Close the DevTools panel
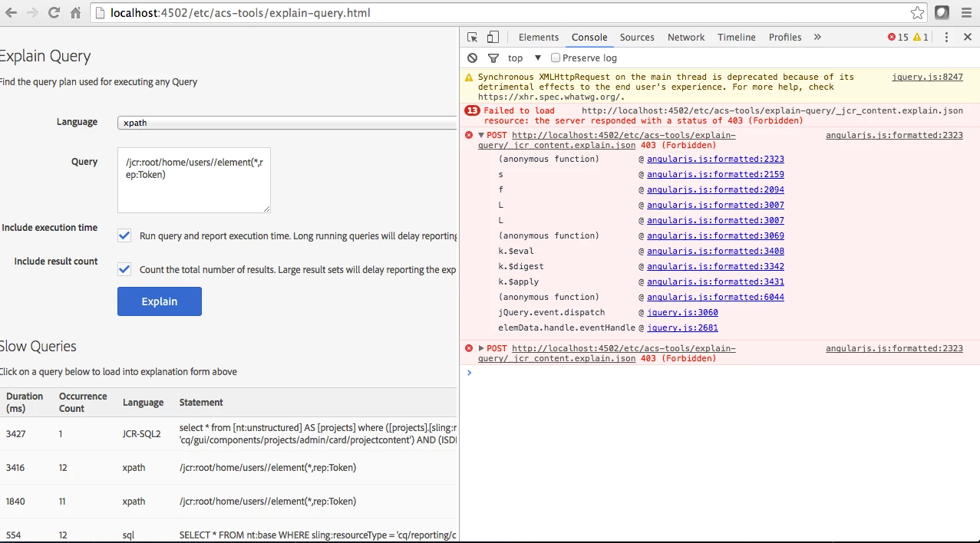The image size is (980, 543). pyautogui.click(x=967, y=37)
